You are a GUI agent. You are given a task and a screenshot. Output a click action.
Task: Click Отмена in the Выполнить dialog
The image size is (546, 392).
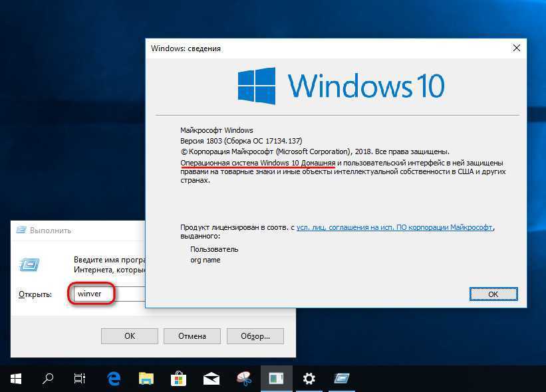tap(192, 336)
